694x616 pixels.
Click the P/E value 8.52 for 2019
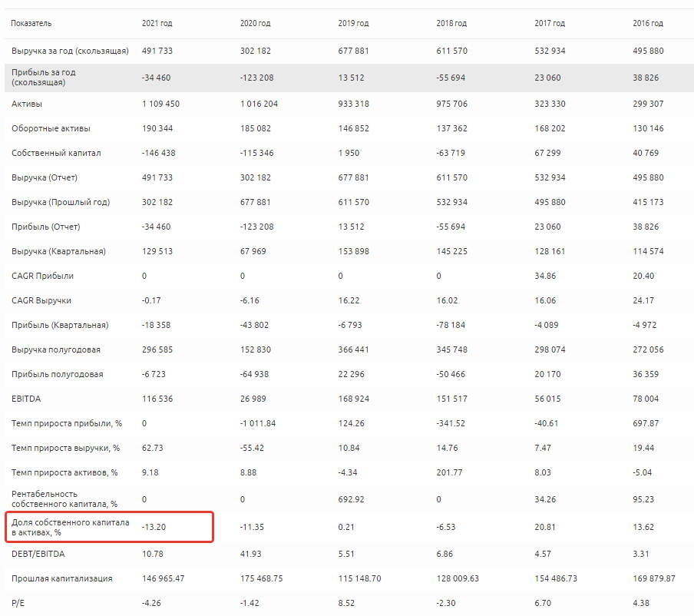pyautogui.click(x=349, y=602)
